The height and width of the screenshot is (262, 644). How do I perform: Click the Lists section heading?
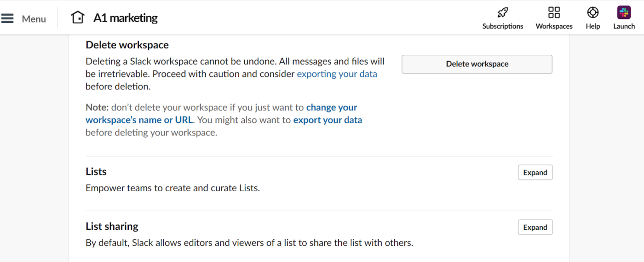96,172
